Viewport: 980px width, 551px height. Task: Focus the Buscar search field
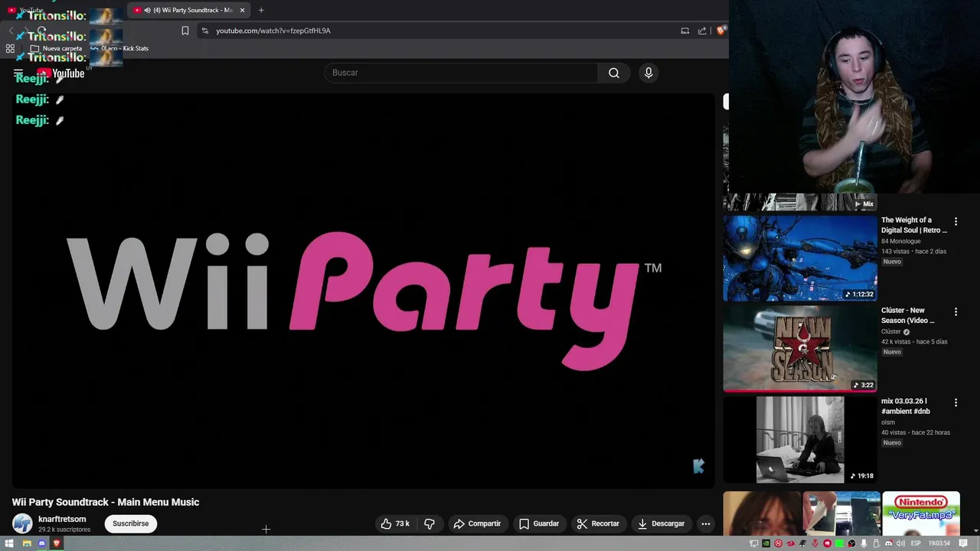click(x=461, y=73)
